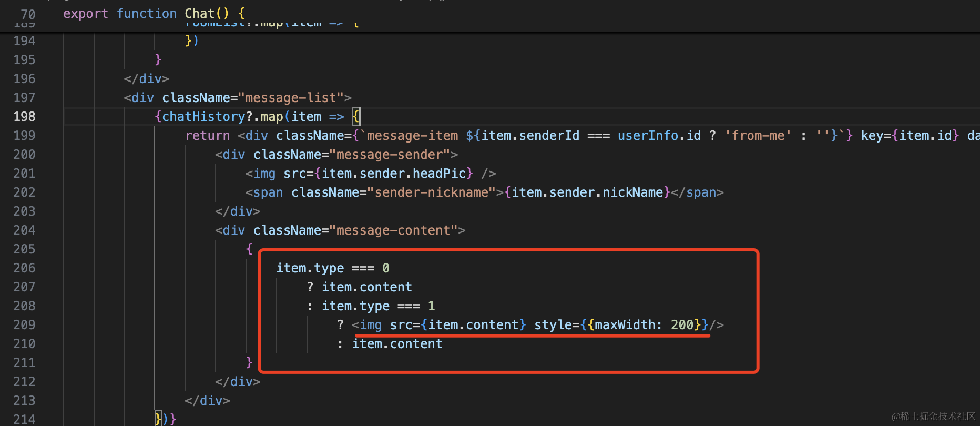Click the sticky header 'export function Chat()'
This screenshot has width=980, height=426.
154,14
